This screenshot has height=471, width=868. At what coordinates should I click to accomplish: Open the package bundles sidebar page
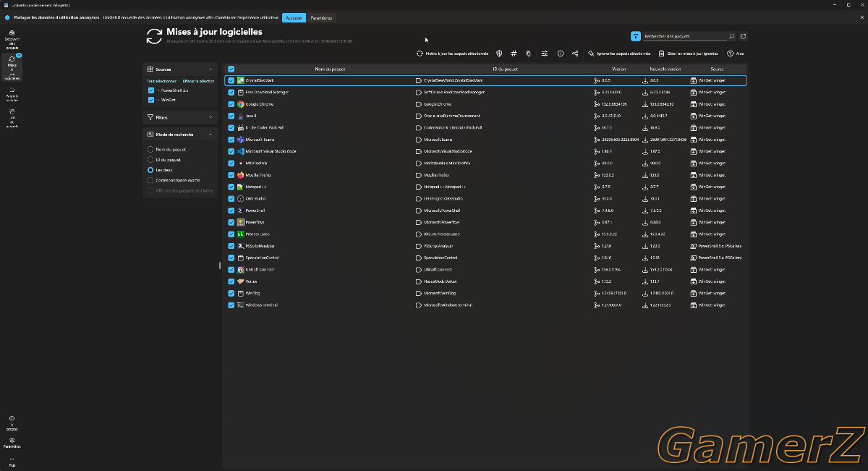12,118
